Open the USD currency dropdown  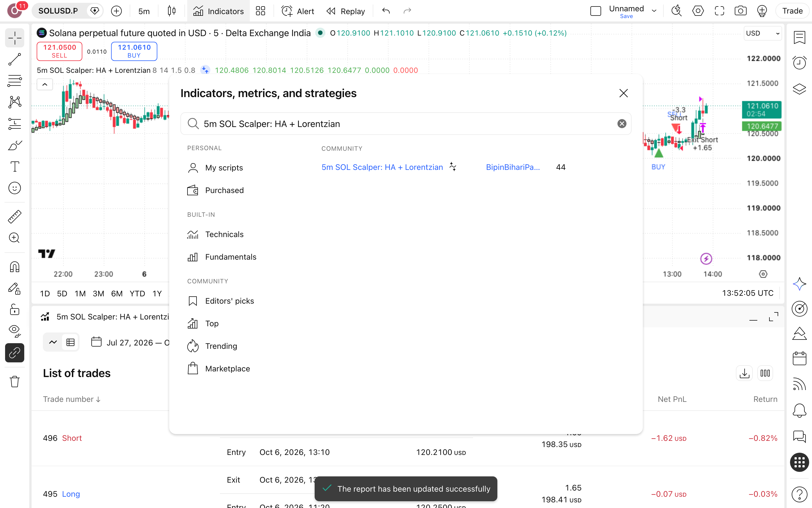762,33
